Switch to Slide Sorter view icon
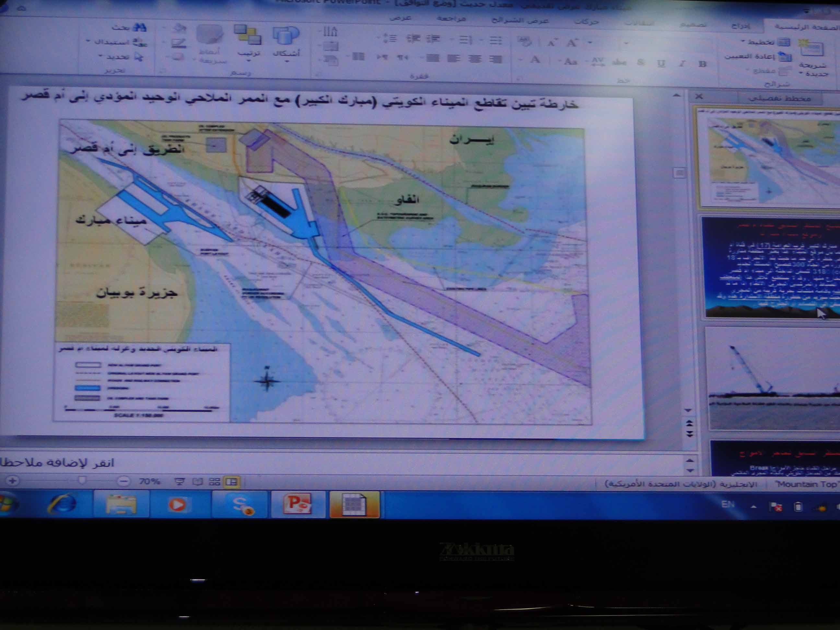Viewport: 840px width, 630px height. point(215,482)
